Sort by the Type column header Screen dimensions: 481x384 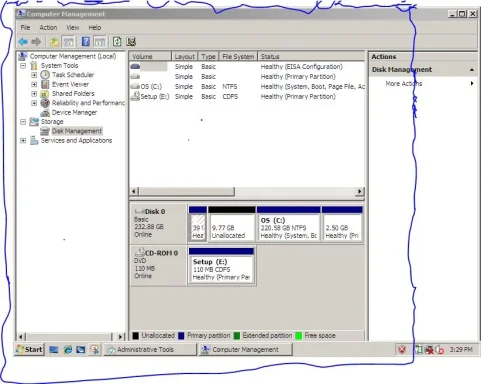209,56
